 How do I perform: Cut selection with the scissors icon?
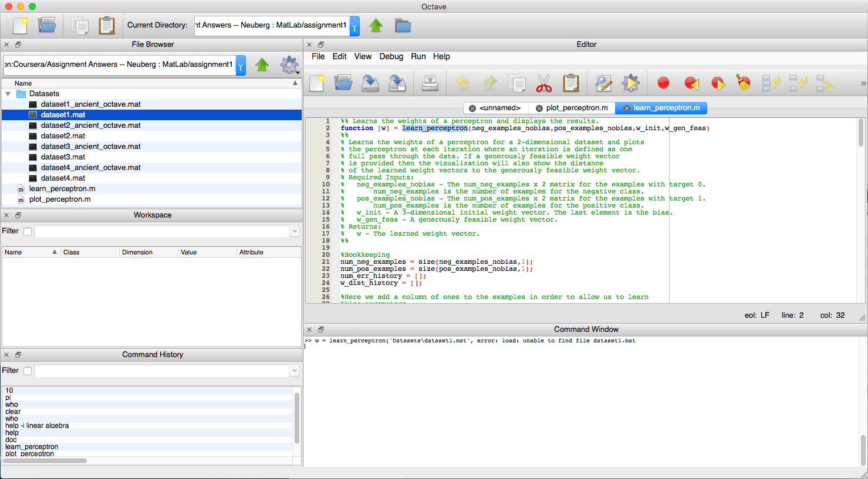544,83
